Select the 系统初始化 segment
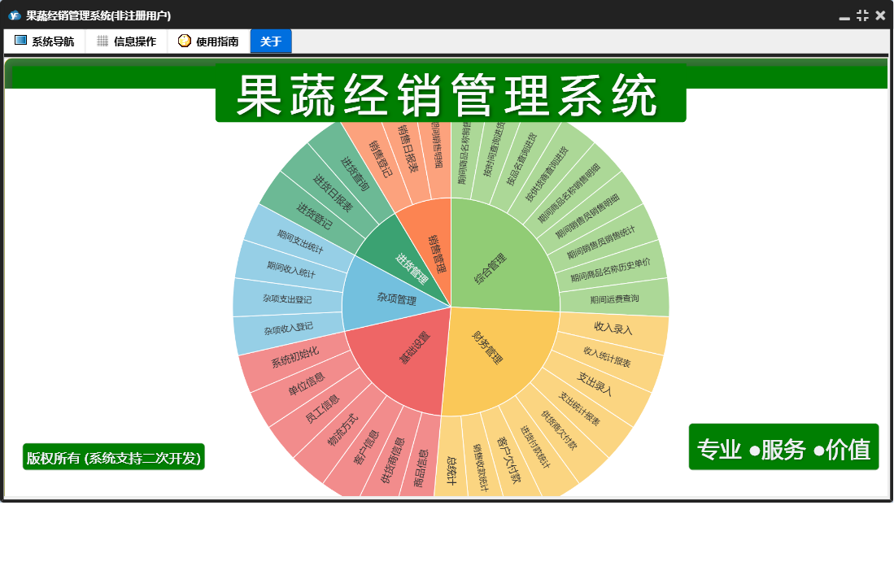894x588 pixels. [x=294, y=357]
